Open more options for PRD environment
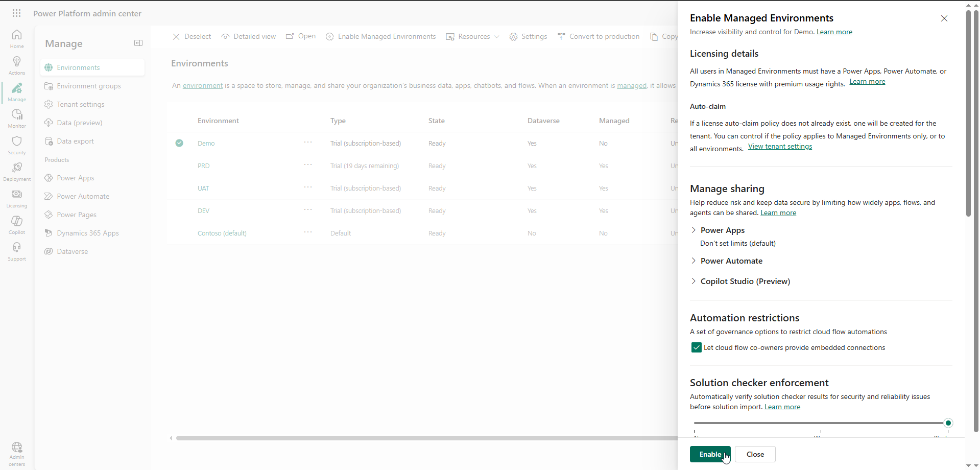 [308, 165]
